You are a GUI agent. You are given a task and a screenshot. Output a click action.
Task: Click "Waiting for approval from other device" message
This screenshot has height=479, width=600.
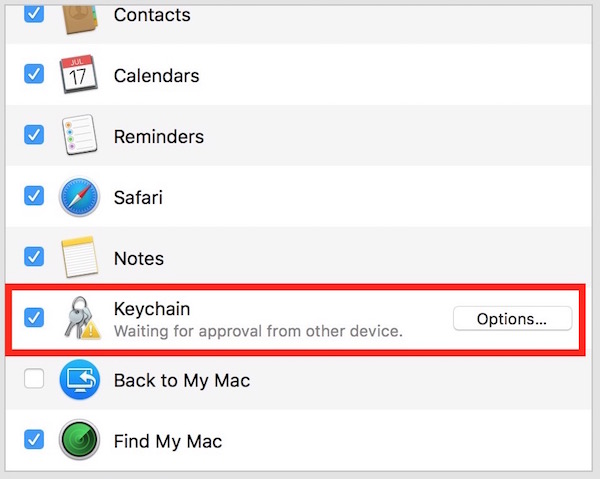click(258, 330)
